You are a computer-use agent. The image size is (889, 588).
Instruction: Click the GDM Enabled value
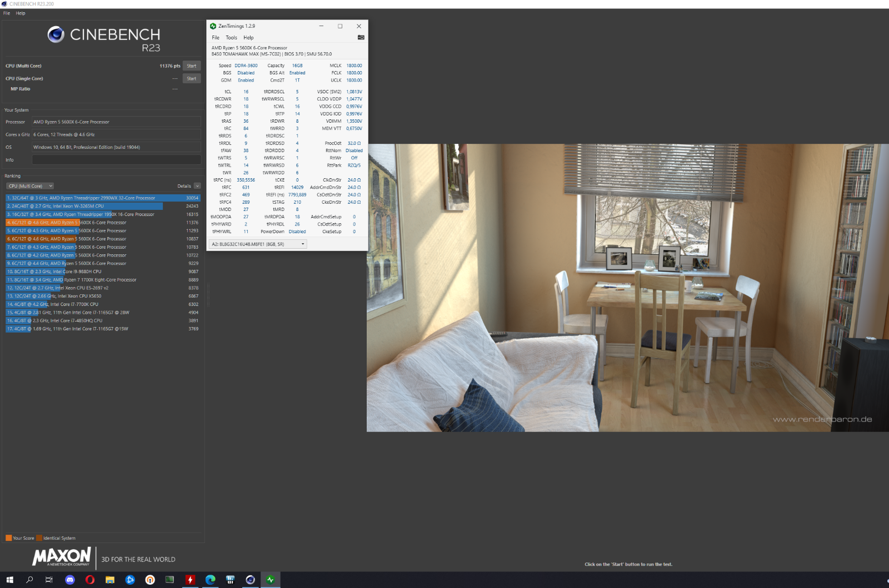click(246, 80)
